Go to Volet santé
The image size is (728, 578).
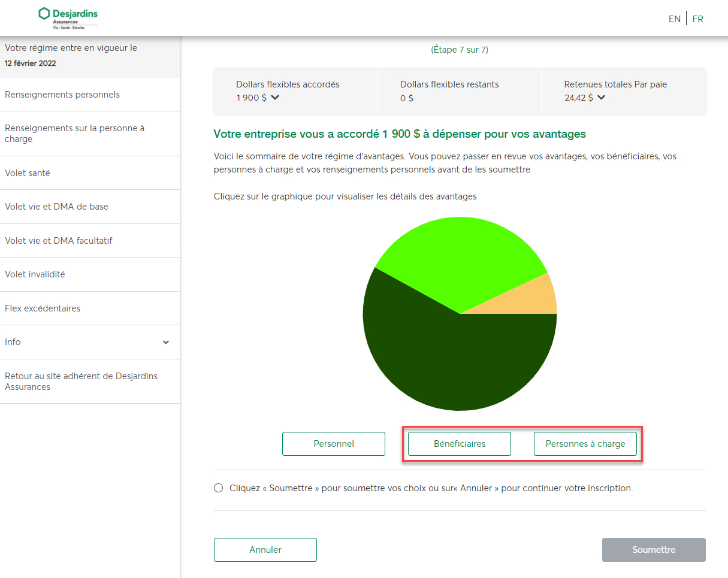(x=90, y=173)
